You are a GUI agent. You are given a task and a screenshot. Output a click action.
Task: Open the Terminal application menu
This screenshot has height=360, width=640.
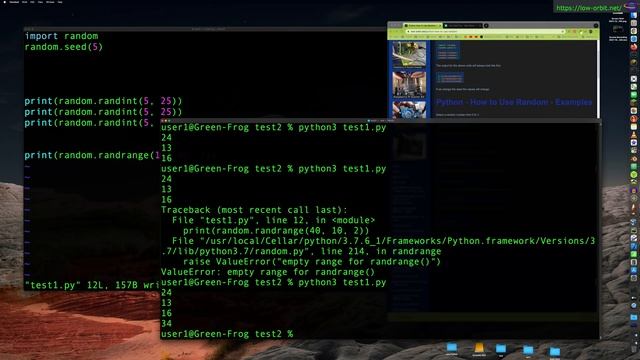coord(14,2)
